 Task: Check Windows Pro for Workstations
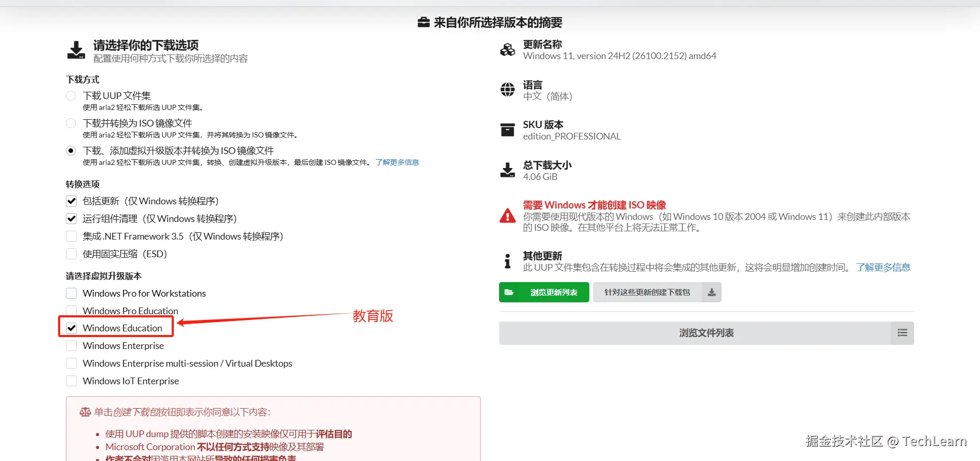point(72,294)
